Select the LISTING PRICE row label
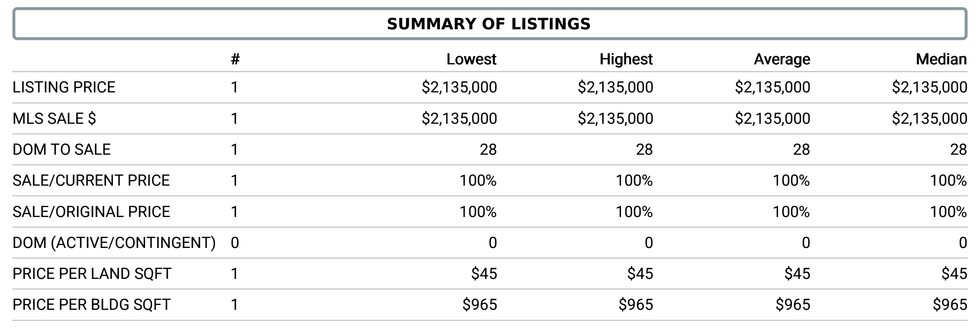Screen dimensions: 980x335 [x=64, y=87]
